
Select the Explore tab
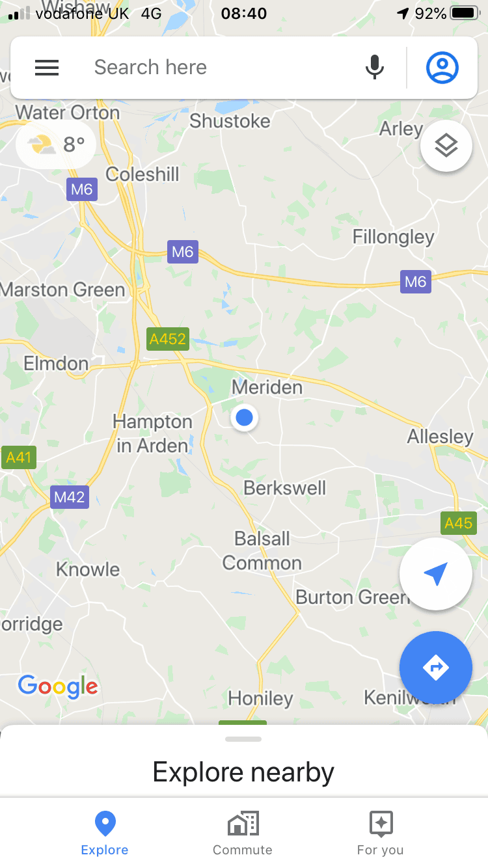[105, 834]
